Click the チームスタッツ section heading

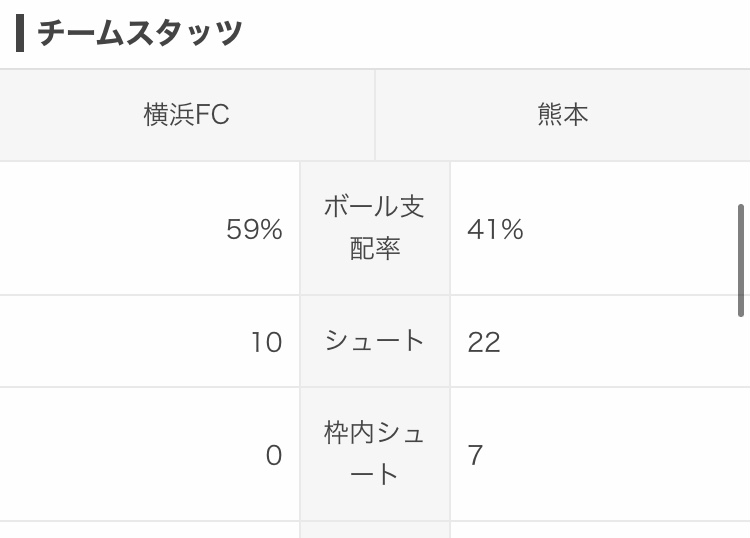pyautogui.click(x=140, y=33)
